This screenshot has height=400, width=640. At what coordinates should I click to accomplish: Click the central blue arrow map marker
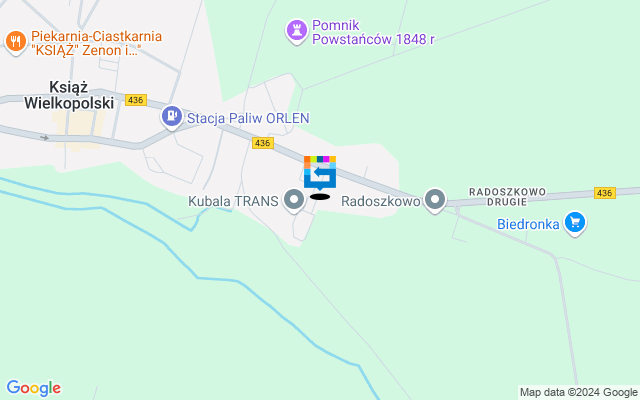(x=320, y=173)
